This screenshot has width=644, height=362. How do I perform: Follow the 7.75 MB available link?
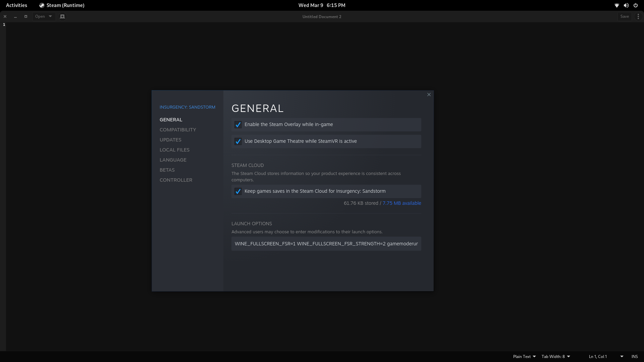(401, 203)
